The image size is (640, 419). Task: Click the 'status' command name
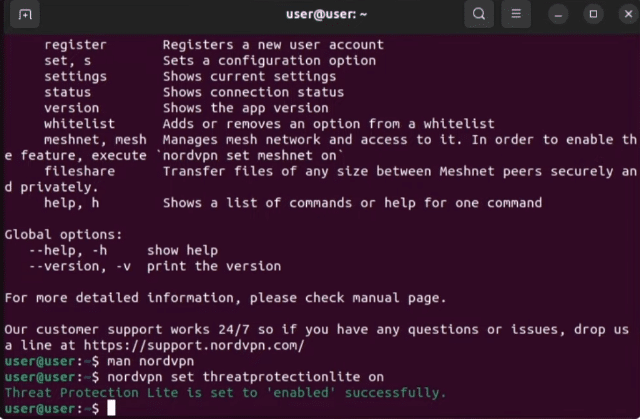pos(68,92)
